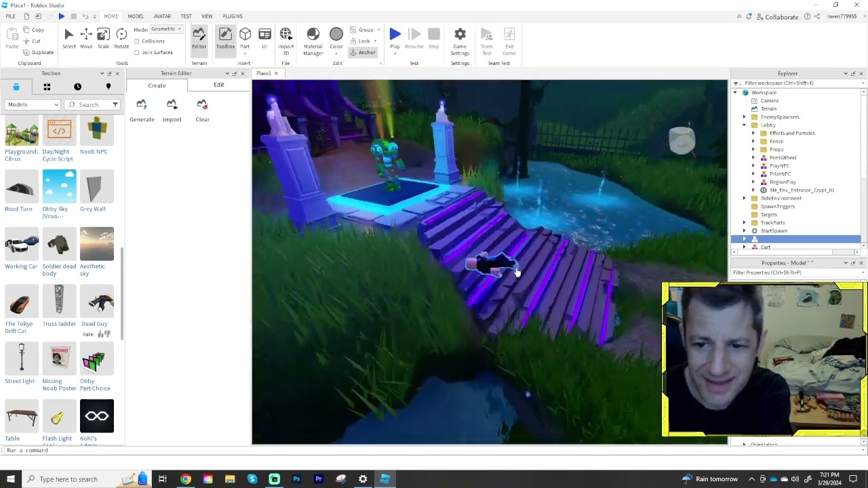Click Import 3D

coord(285,41)
